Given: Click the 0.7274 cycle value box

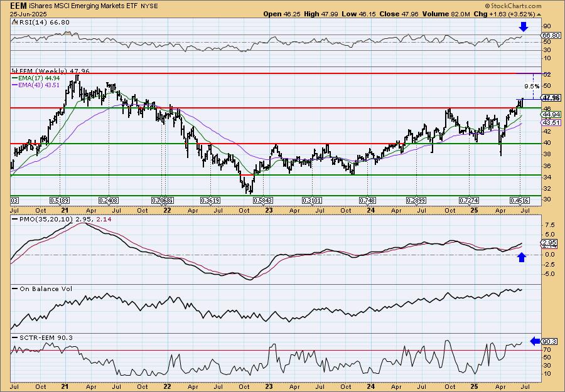Looking at the screenshot, I should coord(469,201).
